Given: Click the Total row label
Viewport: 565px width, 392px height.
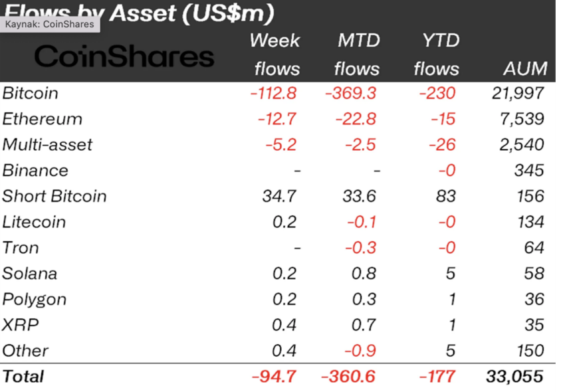Looking at the screenshot, I should click(23, 377).
